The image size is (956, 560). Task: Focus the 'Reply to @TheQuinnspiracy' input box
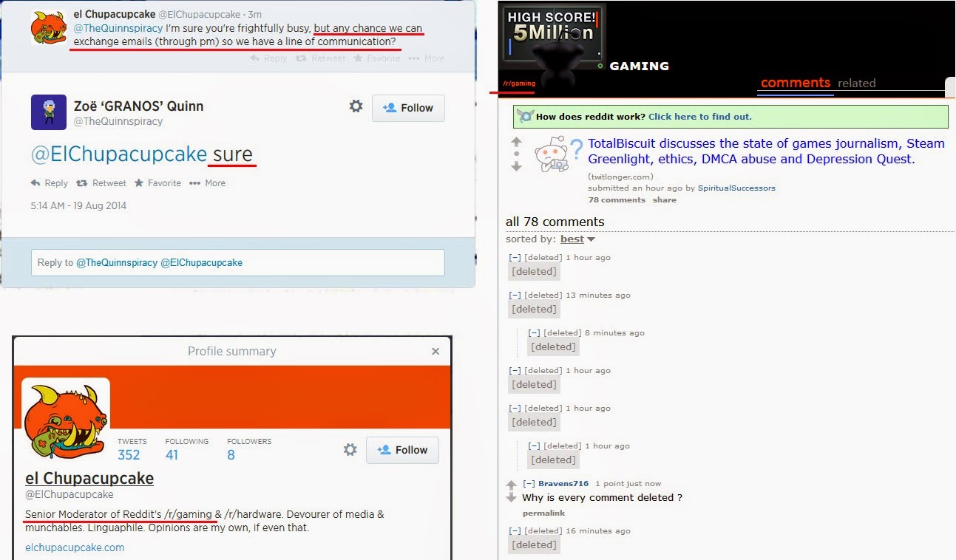coord(237,262)
